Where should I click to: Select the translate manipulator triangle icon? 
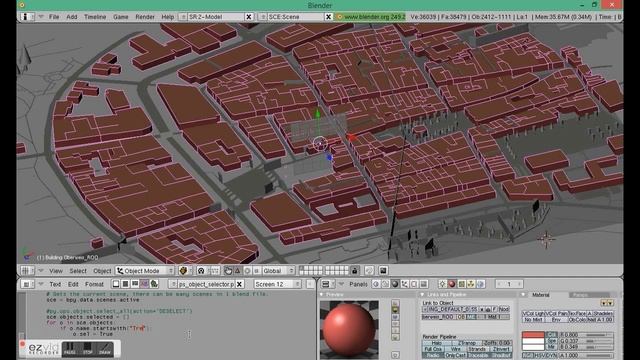point(238,271)
